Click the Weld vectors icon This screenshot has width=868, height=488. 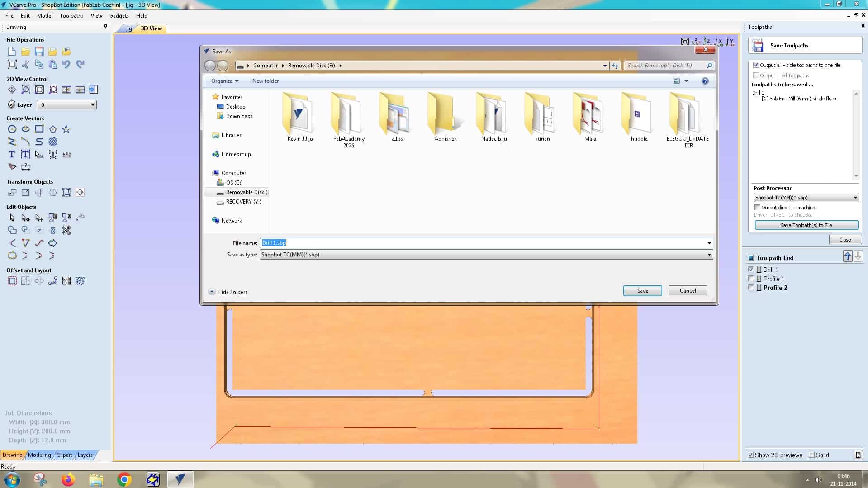(12, 230)
